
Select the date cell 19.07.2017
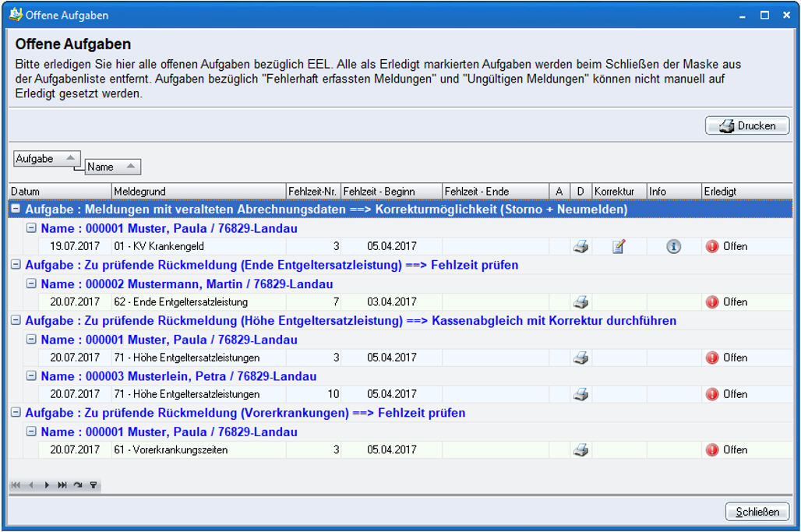click(x=75, y=247)
